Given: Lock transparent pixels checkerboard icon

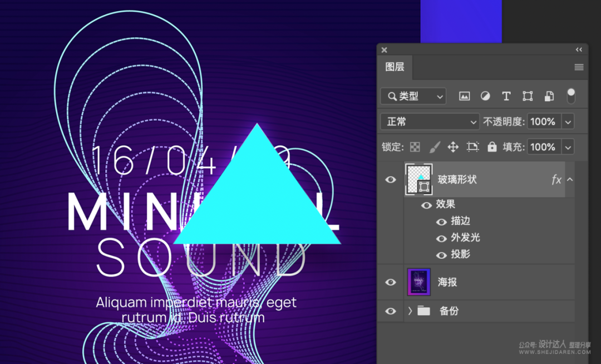Looking at the screenshot, I should pyautogui.click(x=415, y=147).
